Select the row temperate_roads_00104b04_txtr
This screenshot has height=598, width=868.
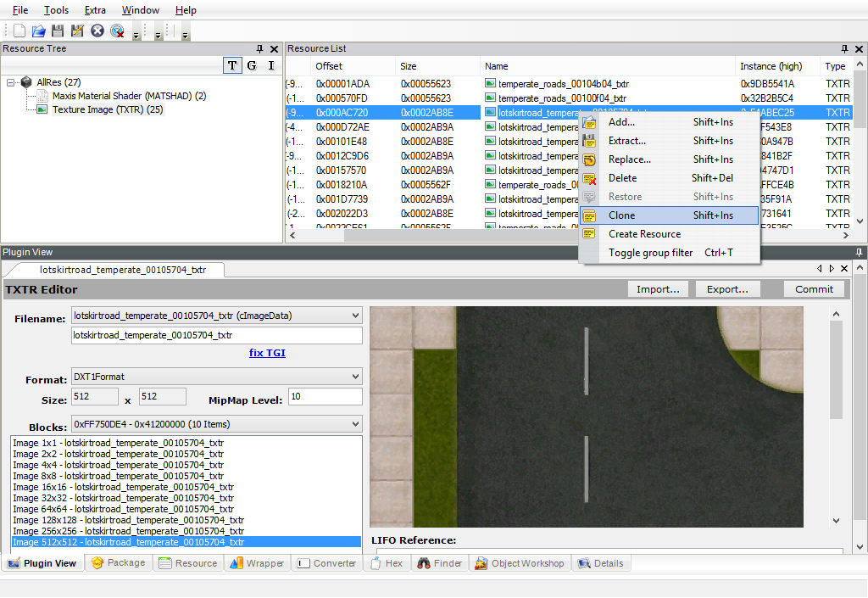click(569, 84)
